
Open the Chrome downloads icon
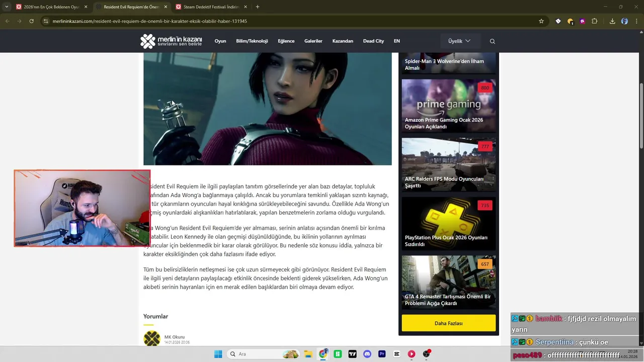(612, 21)
